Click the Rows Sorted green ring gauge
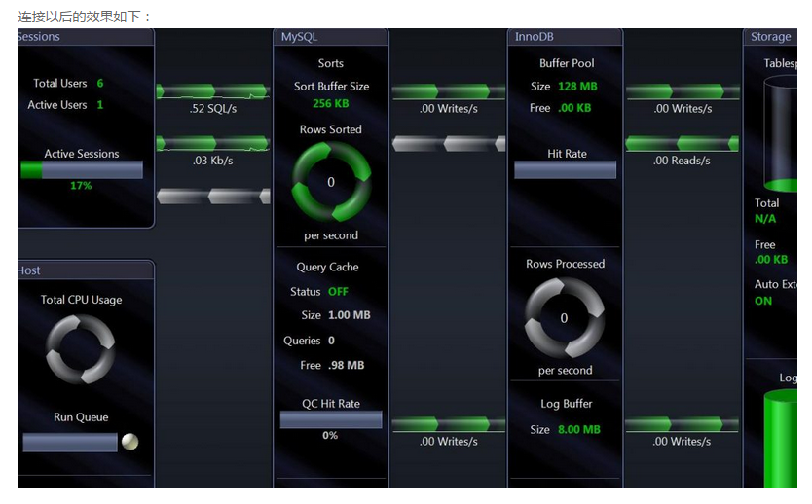This screenshot has height=504, width=812. pos(331,182)
